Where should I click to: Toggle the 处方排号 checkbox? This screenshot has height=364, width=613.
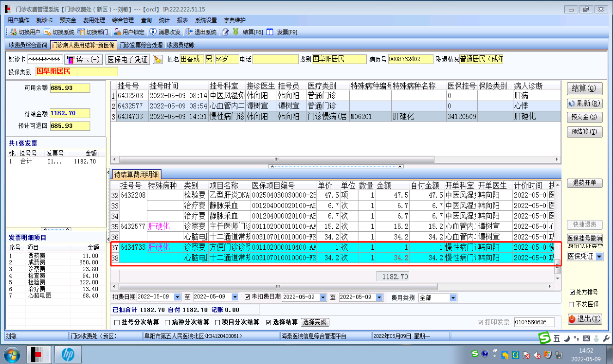pos(572,292)
